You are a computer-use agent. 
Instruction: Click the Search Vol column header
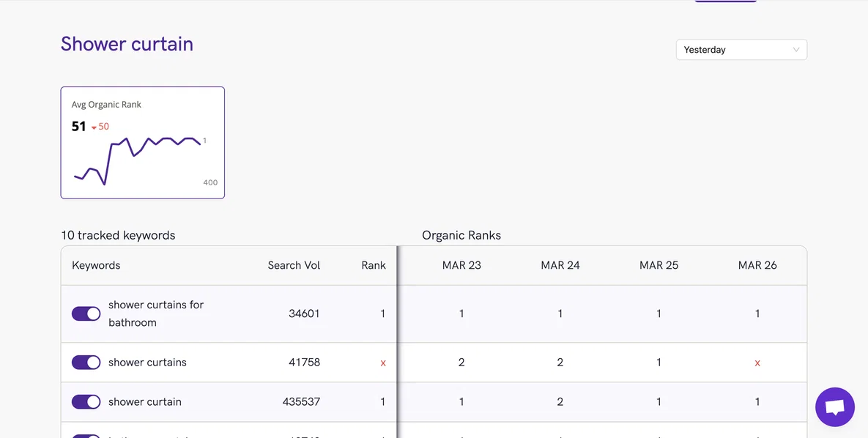[x=294, y=265]
